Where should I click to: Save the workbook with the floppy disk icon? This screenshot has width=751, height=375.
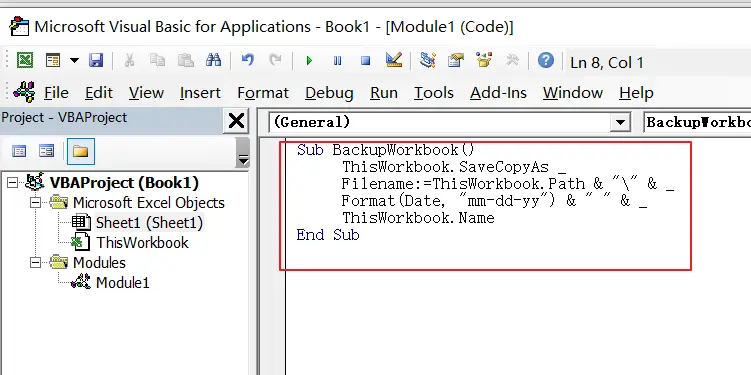coord(96,60)
